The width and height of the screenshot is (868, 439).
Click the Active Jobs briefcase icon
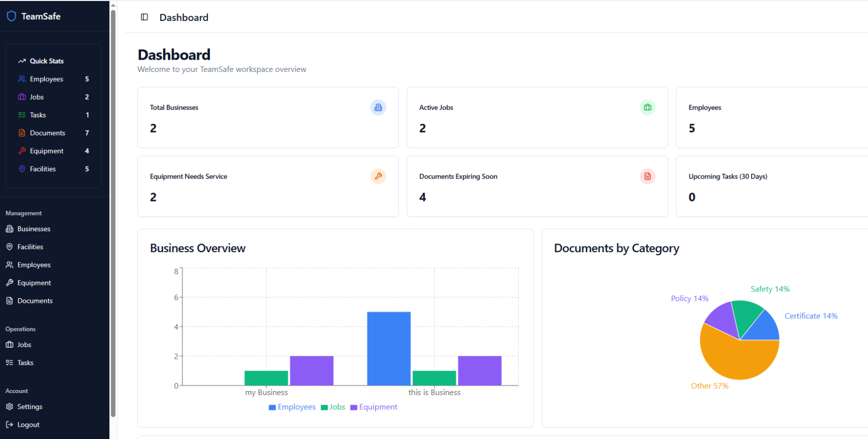(647, 108)
